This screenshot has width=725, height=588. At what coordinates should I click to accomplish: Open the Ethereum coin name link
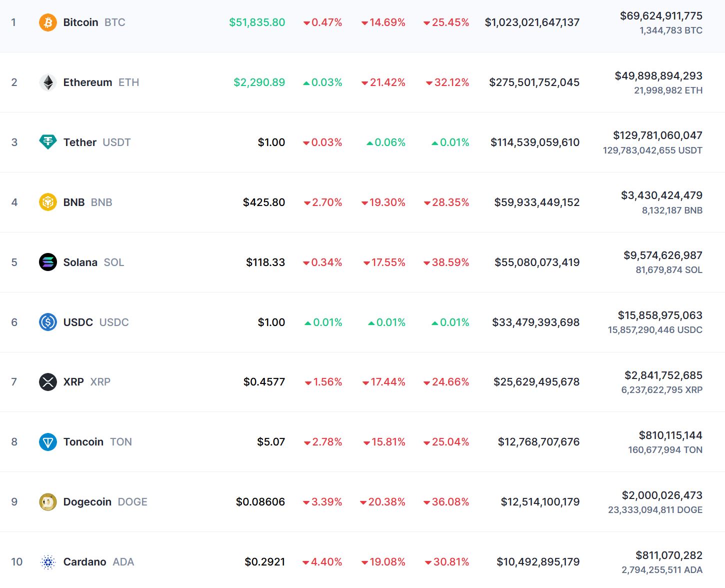pyautogui.click(x=87, y=82)
